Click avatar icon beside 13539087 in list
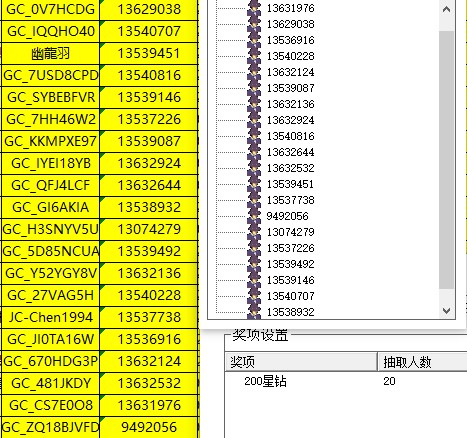The image size is (467, 438). tap(254, 88)
